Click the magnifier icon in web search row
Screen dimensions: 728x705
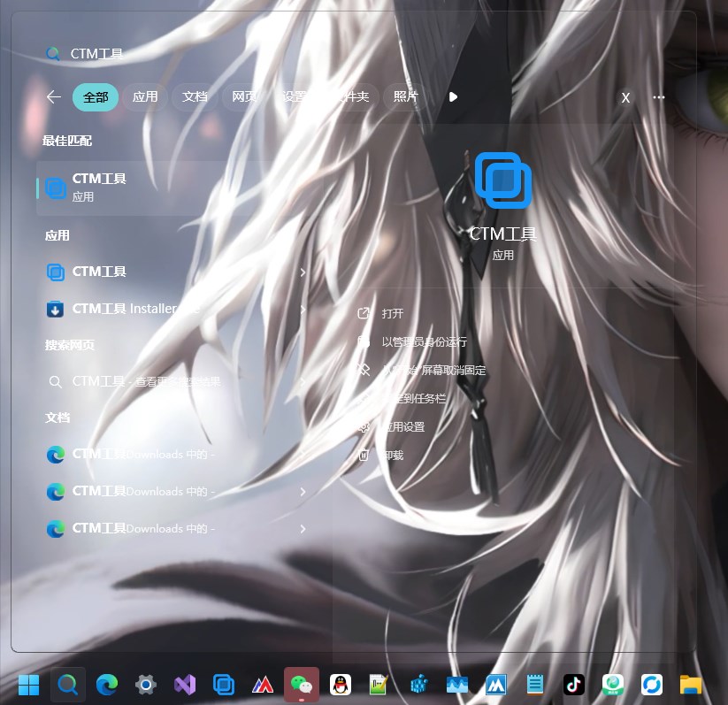tap(55, 382)
